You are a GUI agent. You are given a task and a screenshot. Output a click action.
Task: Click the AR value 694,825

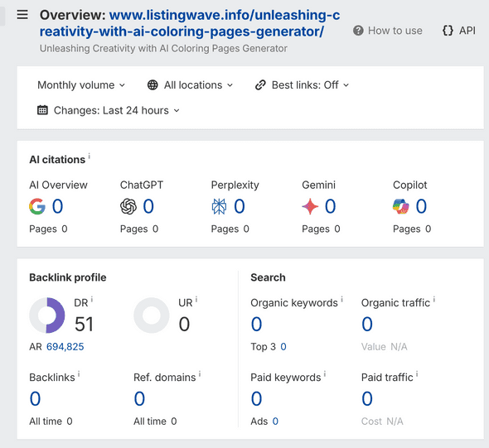pyautogui.click(x=65, y=346)
